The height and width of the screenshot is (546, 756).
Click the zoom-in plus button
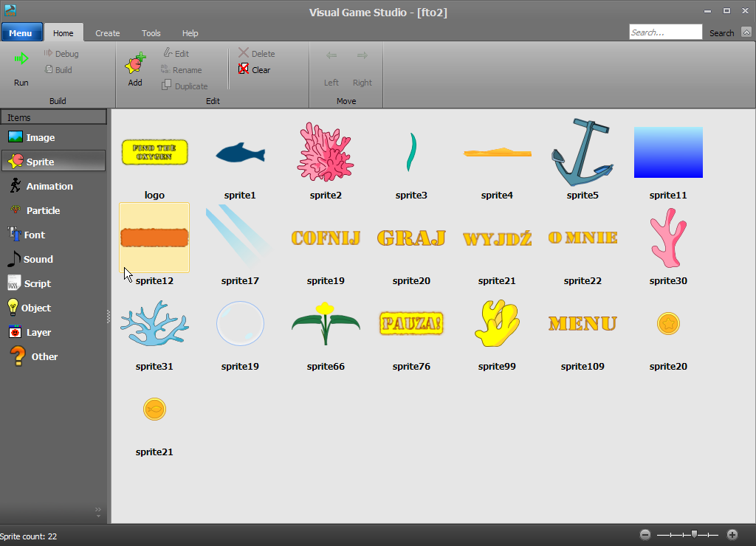point(732,535)
